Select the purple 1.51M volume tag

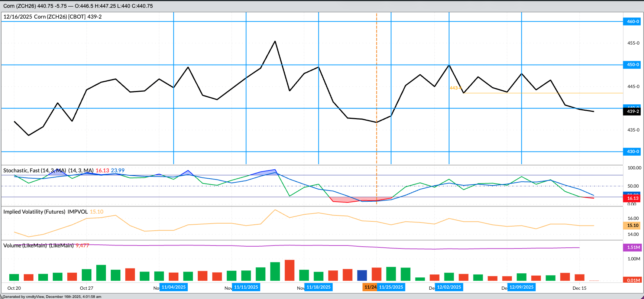point(633,247)
